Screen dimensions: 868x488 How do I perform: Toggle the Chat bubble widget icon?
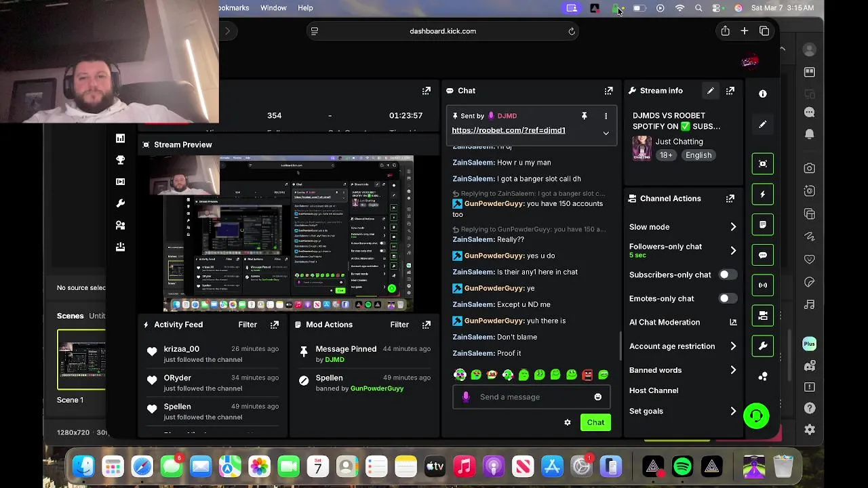tap(763, 255)
